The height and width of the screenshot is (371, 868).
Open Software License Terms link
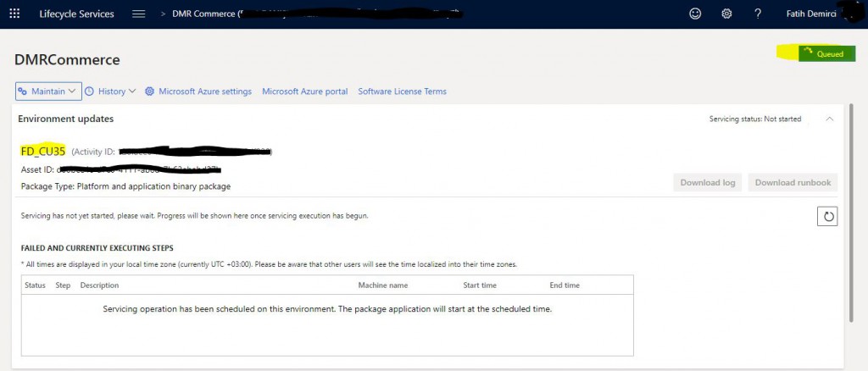coord(402,91)
